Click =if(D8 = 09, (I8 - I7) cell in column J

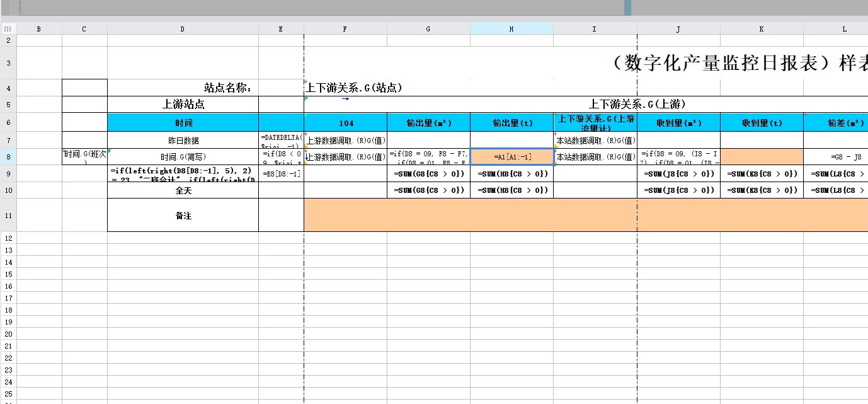[x=678, y=156]
